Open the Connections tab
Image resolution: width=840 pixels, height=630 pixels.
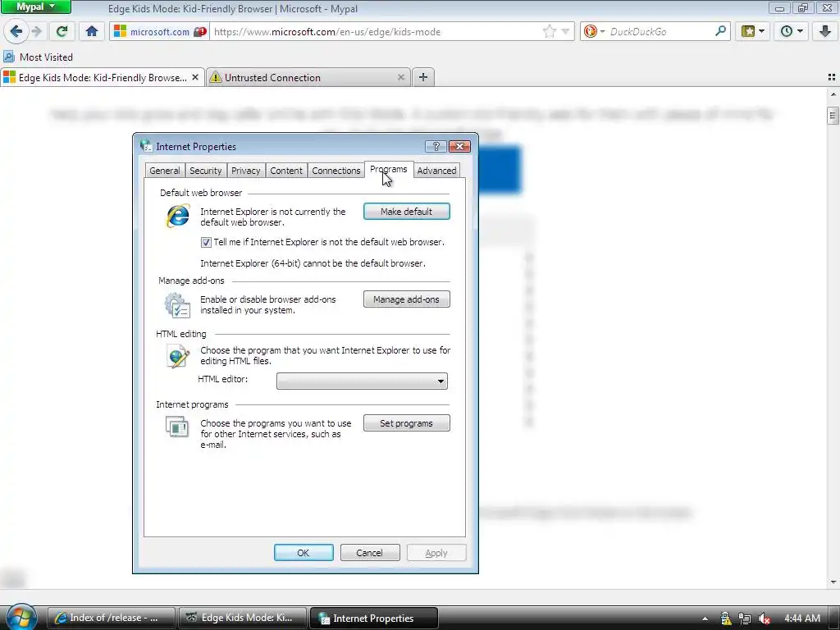(336, 171)
